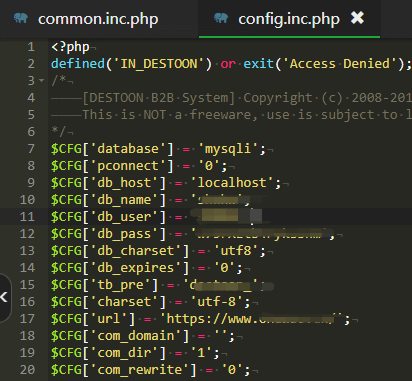Image resolution: width=412 pixels, height=381 pixels.
Task: Click the elephant icon on common.inc.php tab
Action: 21,18
